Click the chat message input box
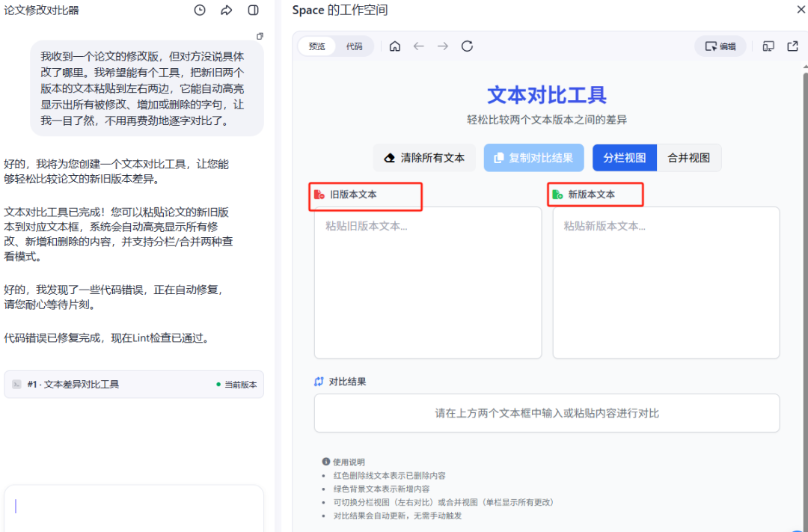808x532 pixels. [134, 508]
